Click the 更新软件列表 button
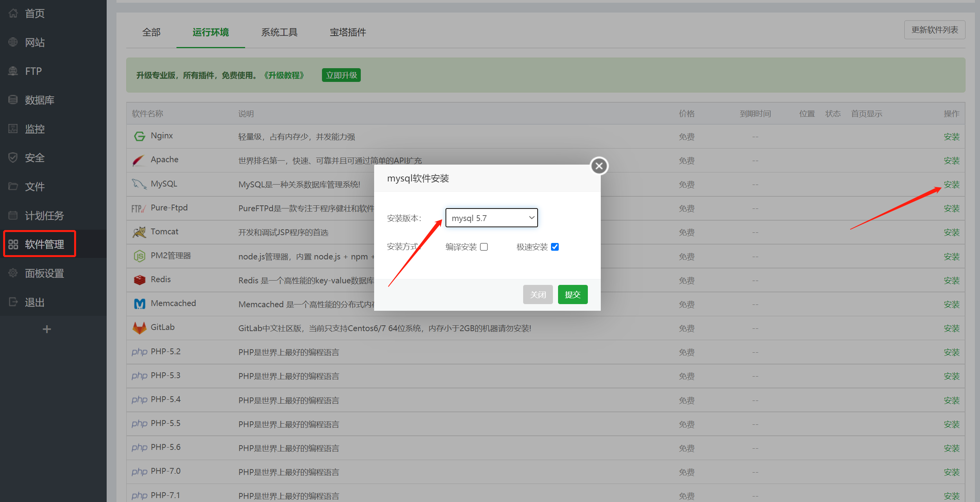 coord(935,30)
